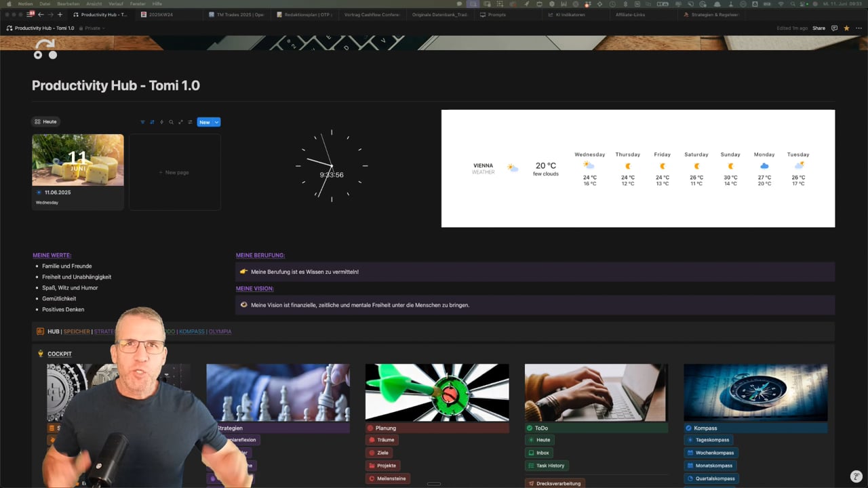Viewport: 868px width, 488px height.
Task: Open the Heute view selector
Action: pyautogui.click(x=46, y=122)
